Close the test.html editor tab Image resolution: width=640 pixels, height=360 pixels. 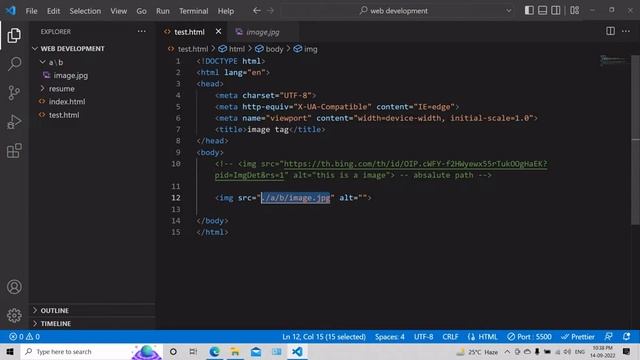pos(218,31)
